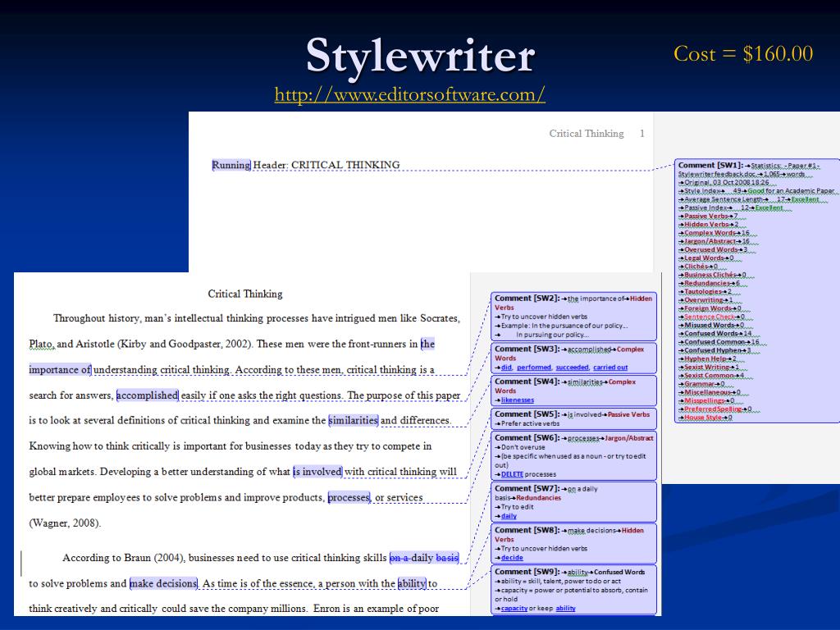
Task: Click the 'carried out' suggestion link
Action: (610, 367)
